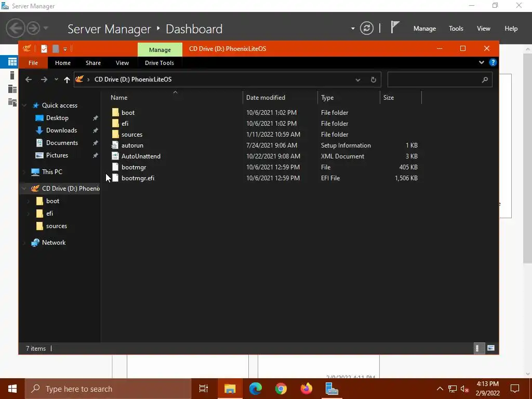The height and width of the screenshot is (399, 532).
Task: Expand the ribbon with chevron
Action: point(481,62)
